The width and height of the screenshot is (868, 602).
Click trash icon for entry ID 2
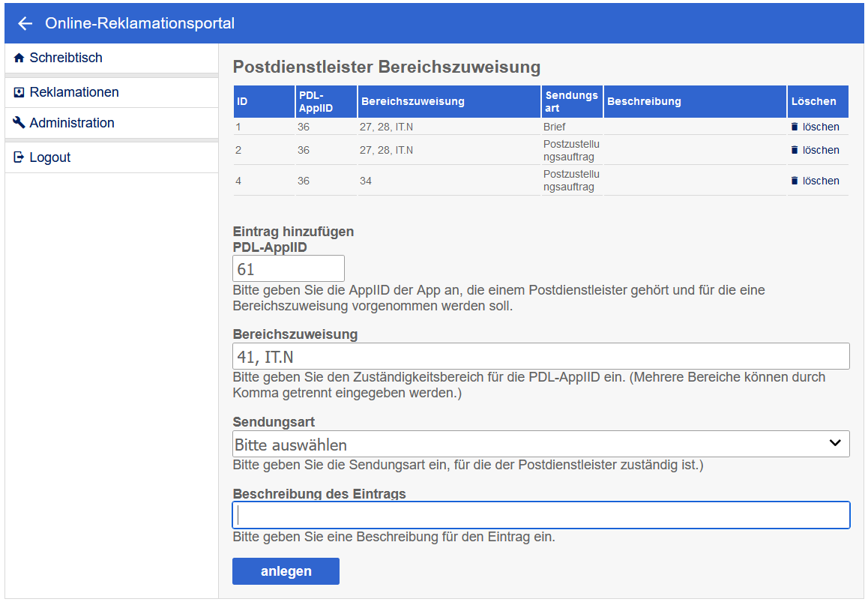point(795,150)
